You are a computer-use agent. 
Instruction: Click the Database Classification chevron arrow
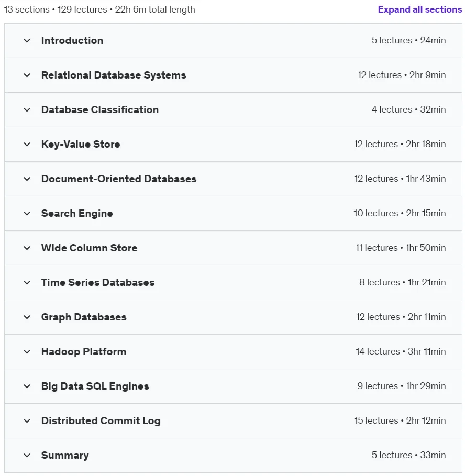click(x=27, y=110)
